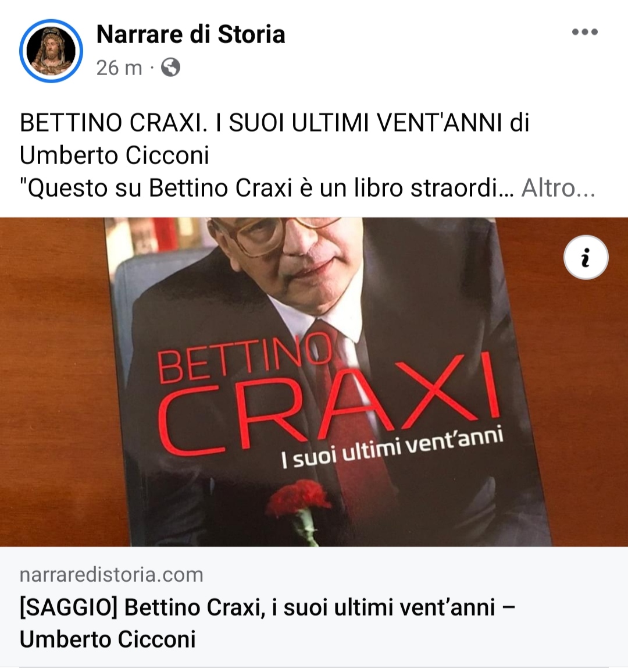The height and width of the screenshot is (672, 628).
Task: Open the narraredistoria.com domain link
Action: click(112, 575)
